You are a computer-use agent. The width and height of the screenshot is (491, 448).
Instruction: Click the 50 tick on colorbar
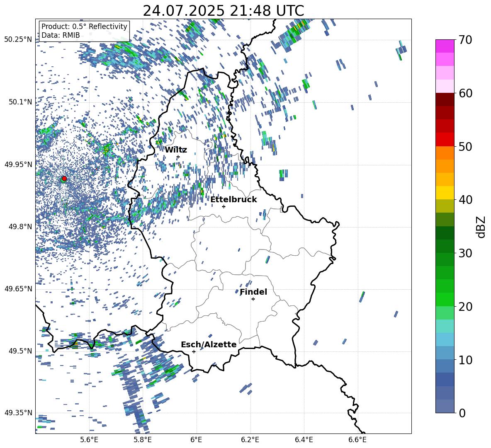[x=465, y=146]
